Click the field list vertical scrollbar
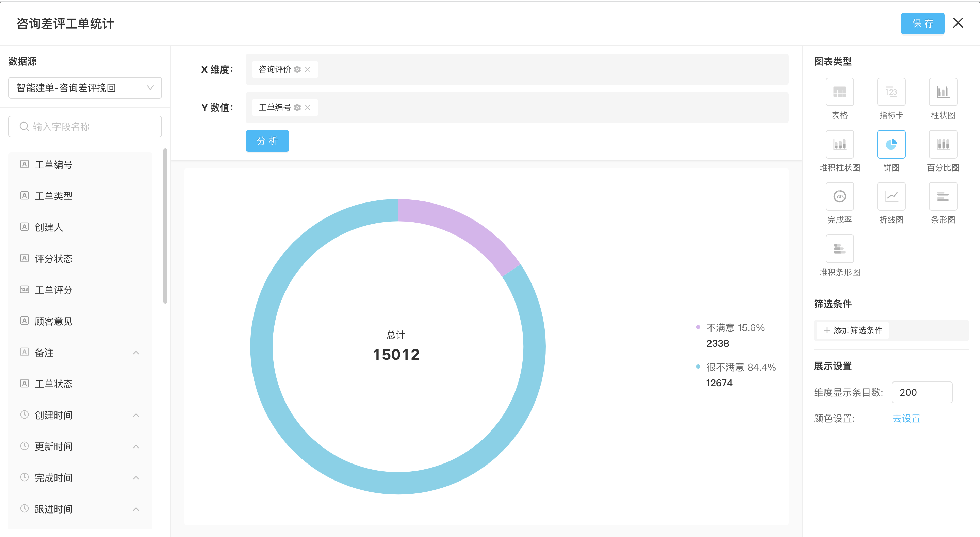Screen dimensions: 980x537 pos(165,226)
